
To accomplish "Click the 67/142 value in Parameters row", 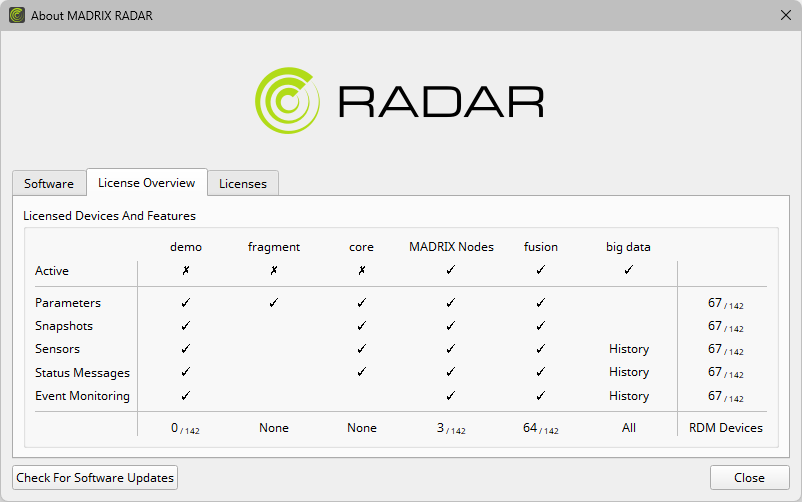I will point(726,303).
